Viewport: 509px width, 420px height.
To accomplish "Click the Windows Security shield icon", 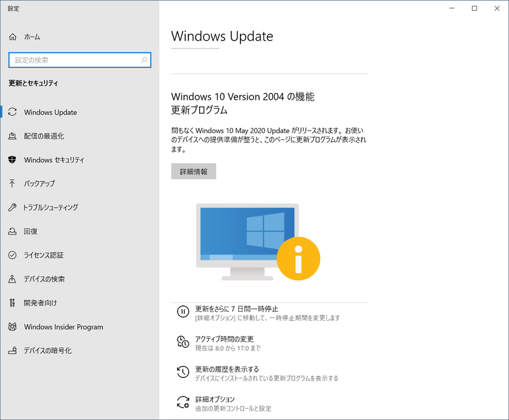I will (12, 160).
